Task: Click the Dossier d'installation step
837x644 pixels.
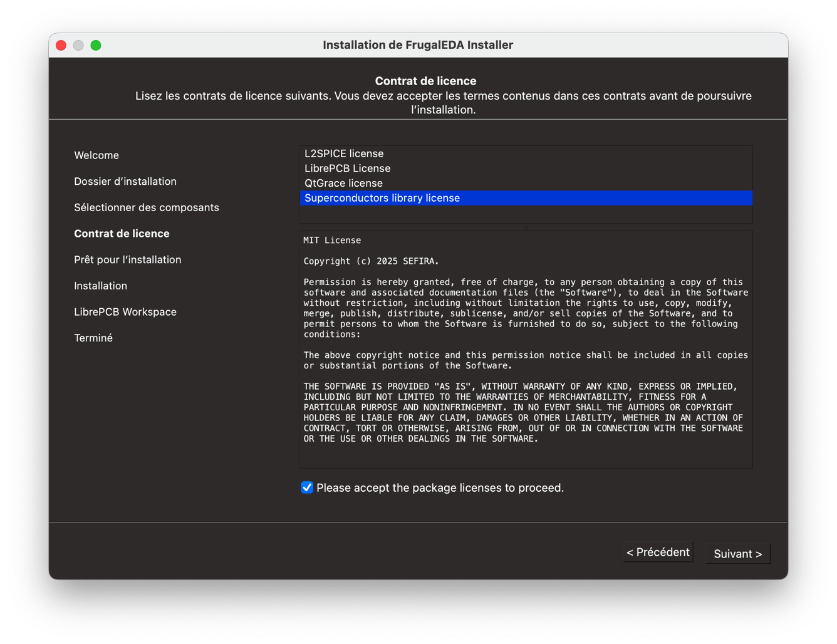Action: coord(125,182)
